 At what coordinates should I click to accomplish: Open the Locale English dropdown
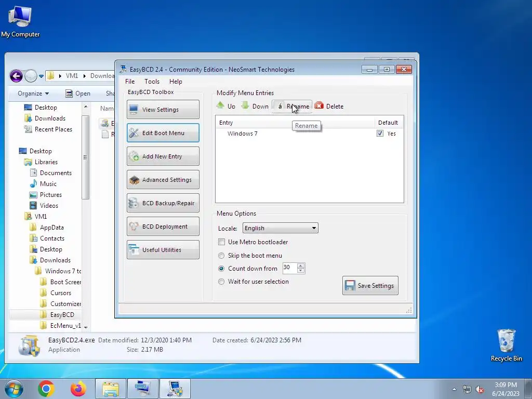[280, 228]
